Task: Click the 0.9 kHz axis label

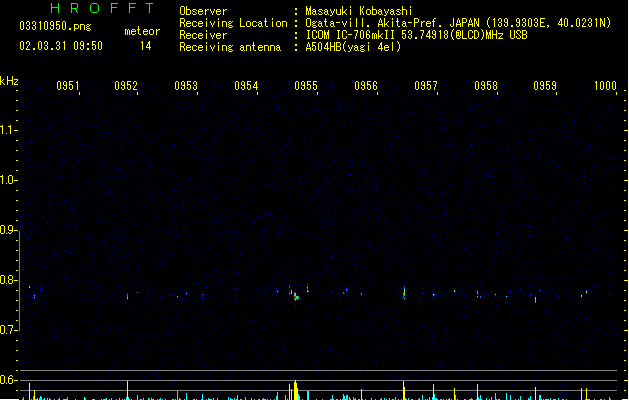Action: 8,230
